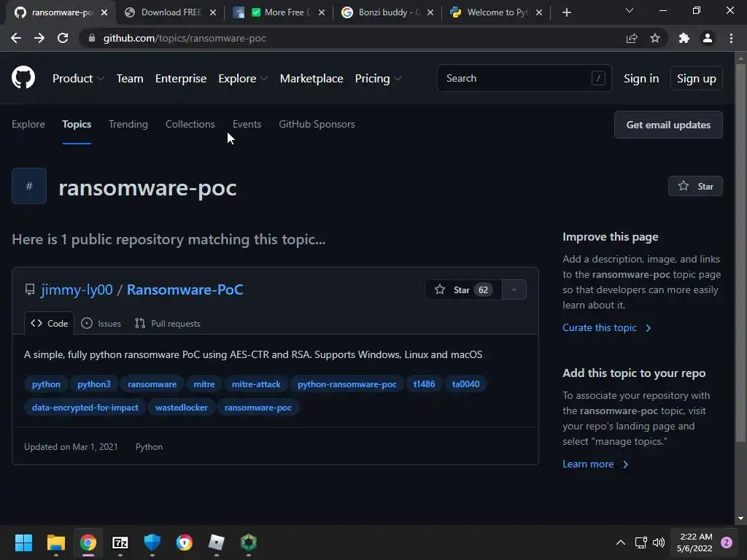Show hidden system tray icons
747x560 pixels.
621,542
